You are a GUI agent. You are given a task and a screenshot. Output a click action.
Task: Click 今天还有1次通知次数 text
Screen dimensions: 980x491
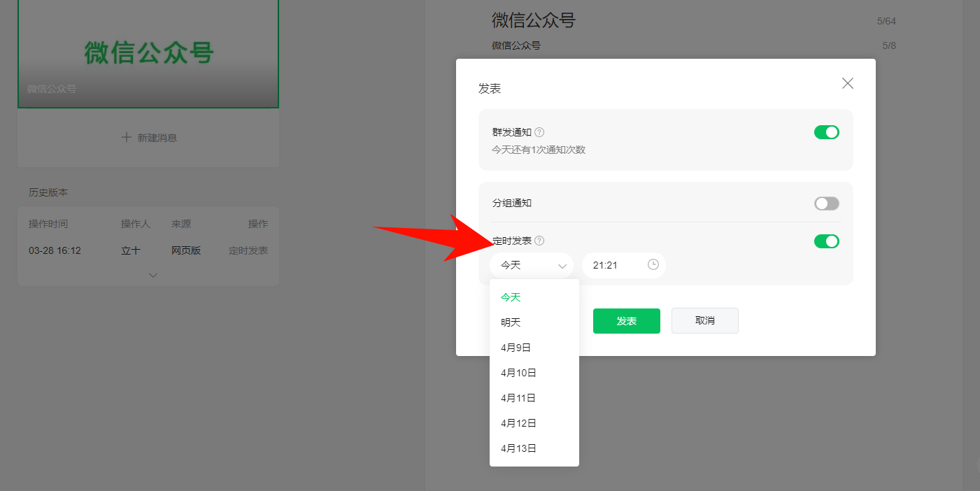pyautogui.click(x=539, y=150)
